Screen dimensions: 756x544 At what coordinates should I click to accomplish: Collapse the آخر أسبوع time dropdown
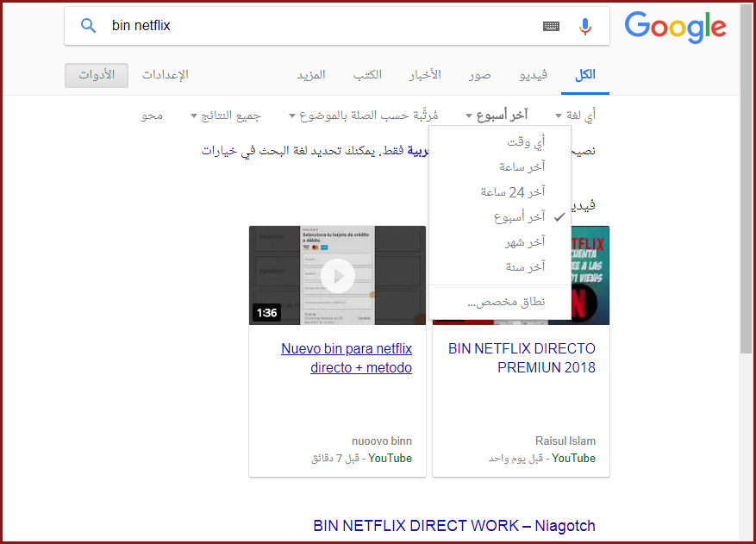[497, 116]
